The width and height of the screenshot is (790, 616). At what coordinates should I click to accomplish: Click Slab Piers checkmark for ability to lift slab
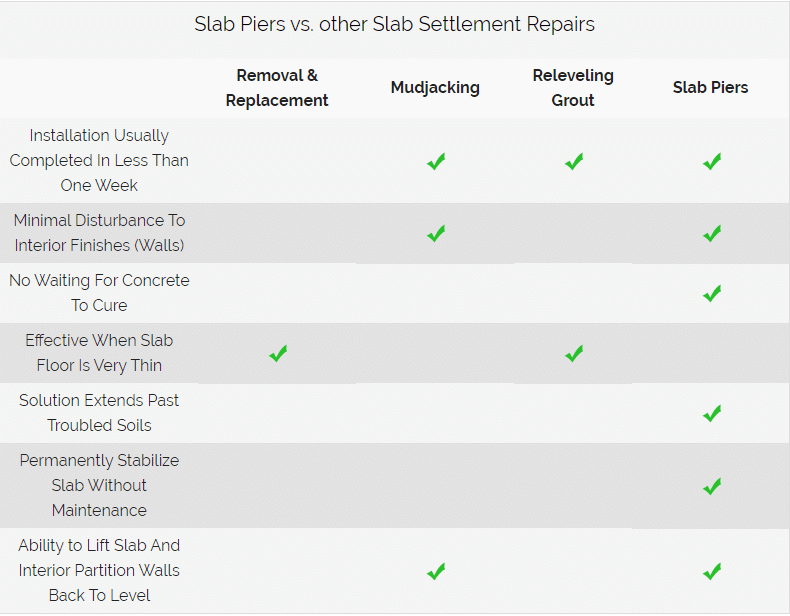pos(712,571)
